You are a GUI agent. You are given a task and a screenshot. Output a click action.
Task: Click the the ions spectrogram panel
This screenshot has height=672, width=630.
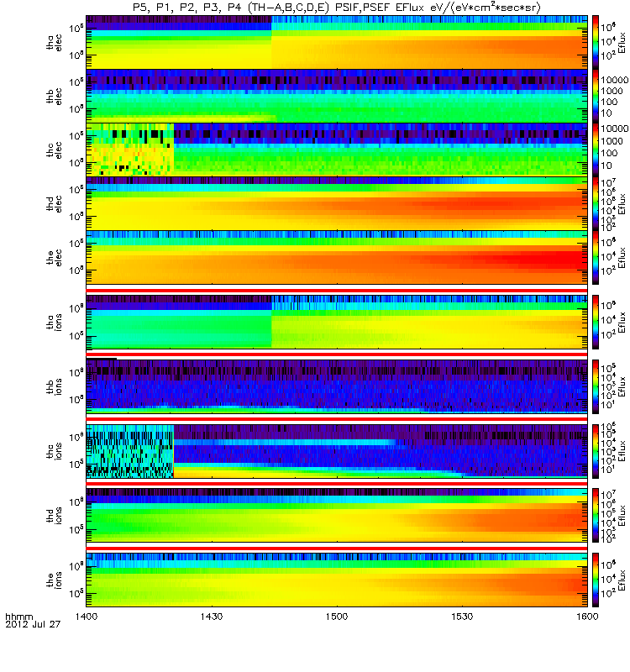click(x=337, y=580)
